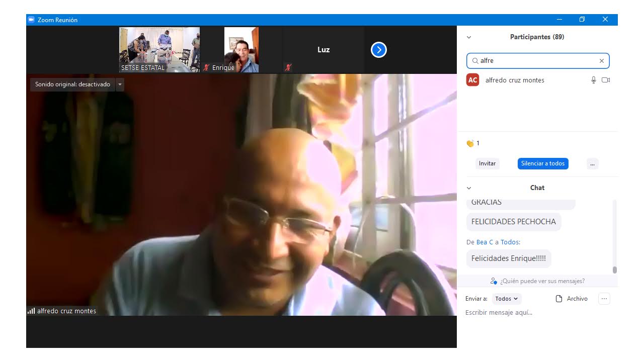This screenshot has height=362, width=644.
Task: Open the Enviar a Todos dropdown
Action: (507, 299)
